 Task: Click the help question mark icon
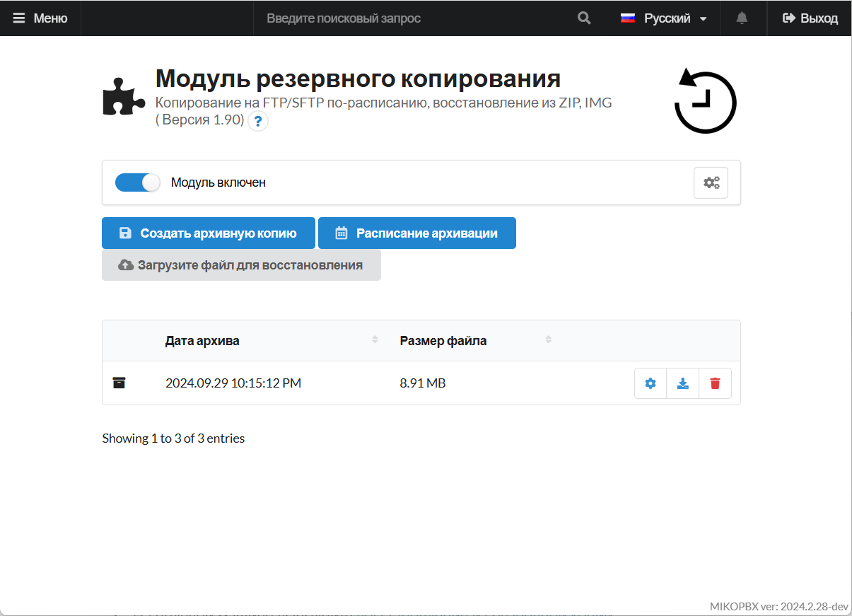tap(258, 122)
